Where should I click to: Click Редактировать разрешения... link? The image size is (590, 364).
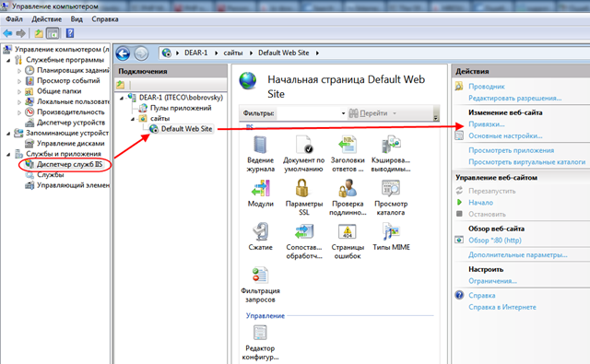tap(514, 99)
